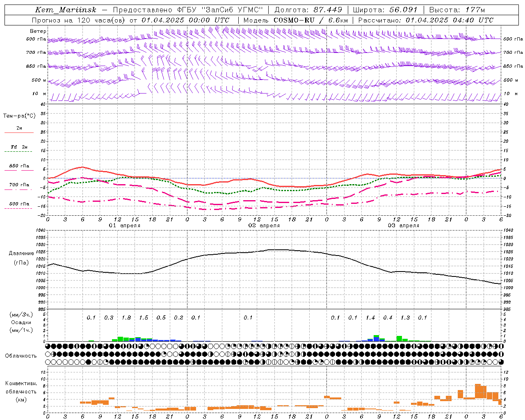Click the Рассчитано: 01.04.2025 04:40 UTC text
525x420 pixels.
click(426, 20)
